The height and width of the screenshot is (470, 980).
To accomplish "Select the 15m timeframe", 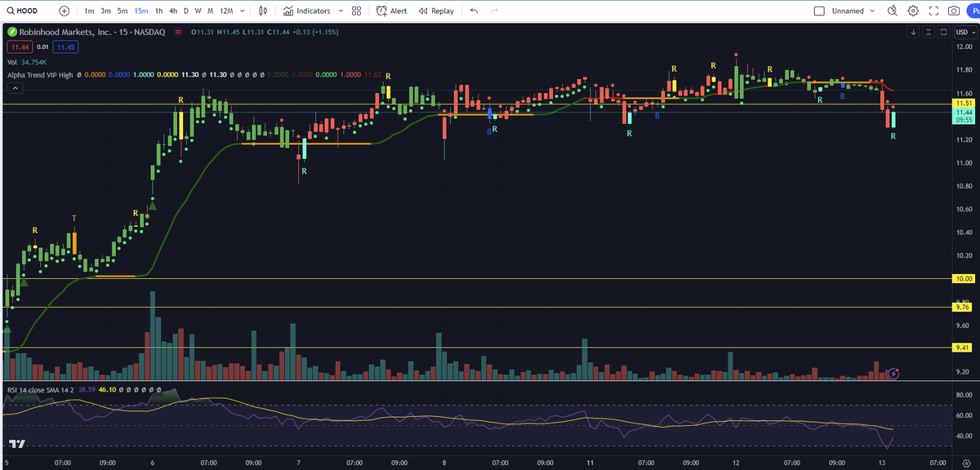I will 141,11.
